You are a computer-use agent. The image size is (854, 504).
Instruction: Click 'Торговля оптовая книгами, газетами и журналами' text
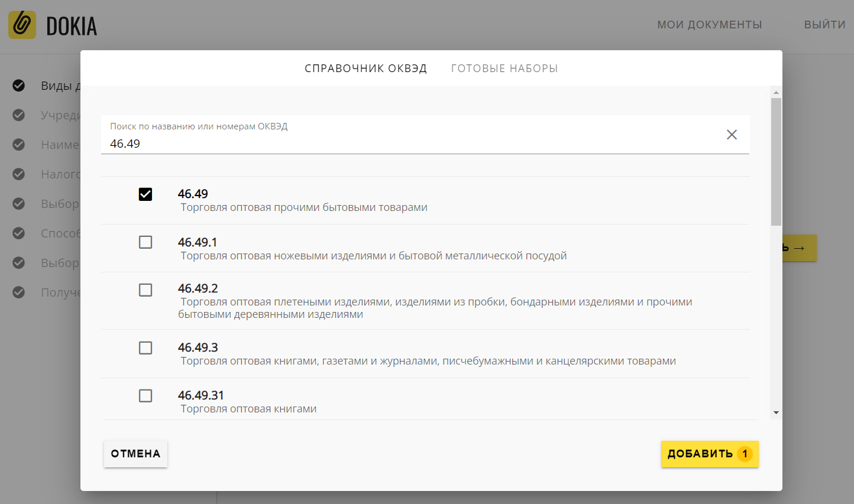click(x=428, y=361)
